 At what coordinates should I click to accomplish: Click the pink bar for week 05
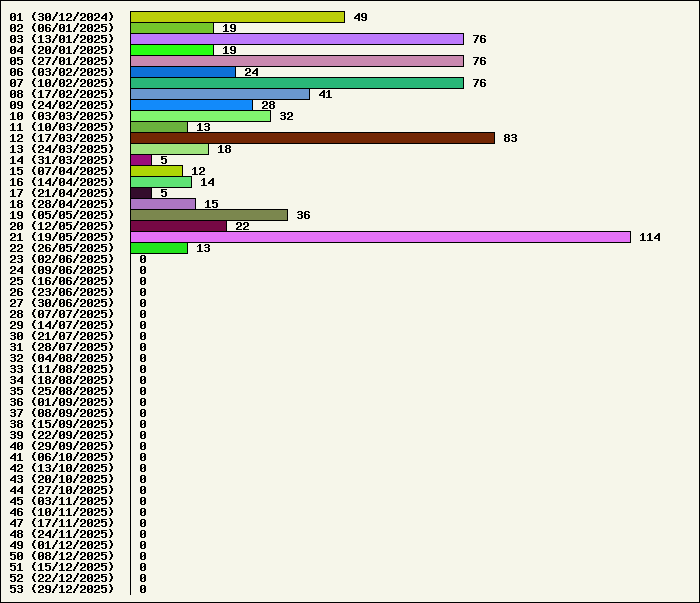click(x=297, y=61)
